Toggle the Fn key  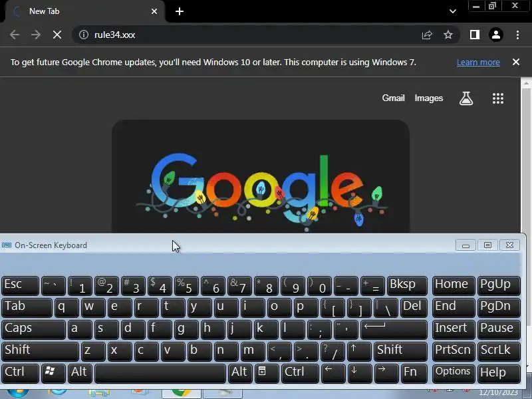(414, 373)
